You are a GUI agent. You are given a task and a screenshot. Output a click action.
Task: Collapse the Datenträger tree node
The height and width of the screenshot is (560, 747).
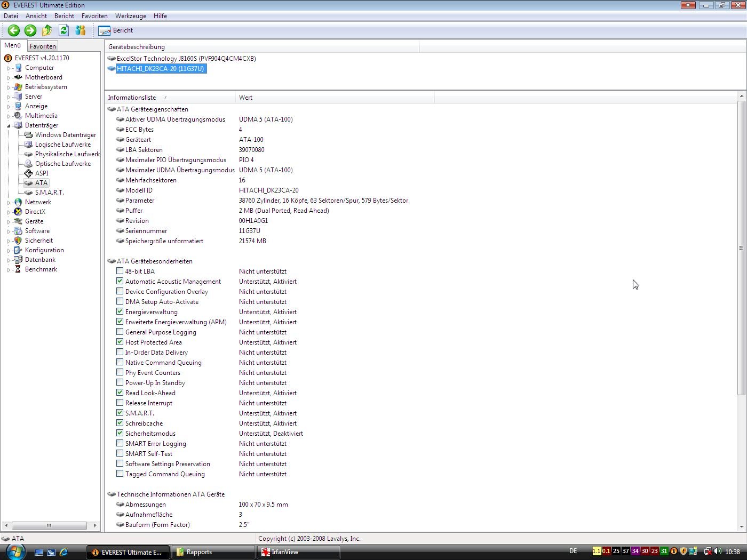click(9, 126)
